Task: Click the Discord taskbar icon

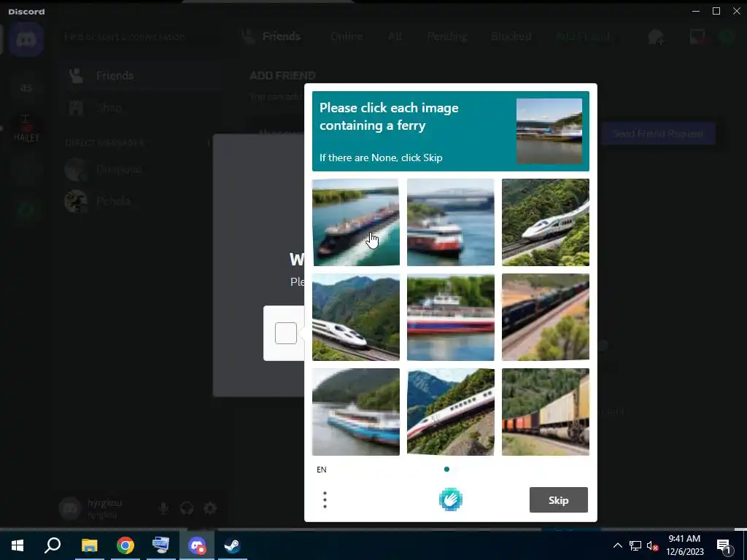Action: (x=197, y=545)
